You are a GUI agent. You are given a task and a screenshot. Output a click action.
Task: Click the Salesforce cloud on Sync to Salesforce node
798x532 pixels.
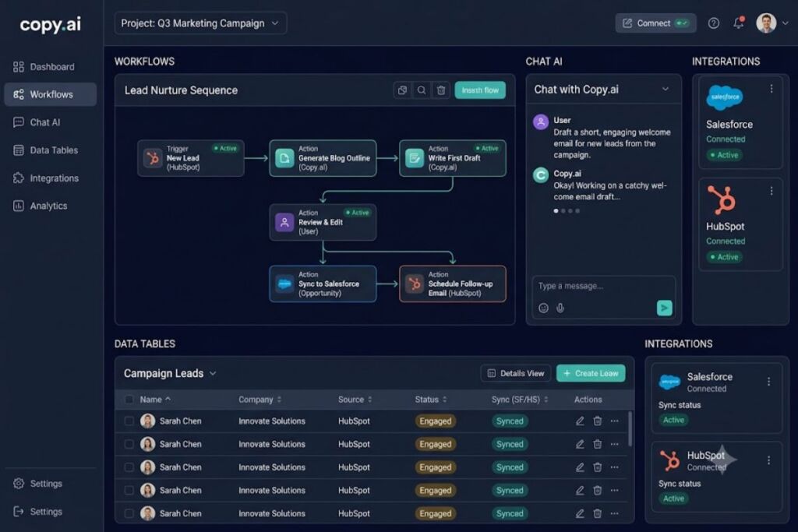[x=284, y=284]
